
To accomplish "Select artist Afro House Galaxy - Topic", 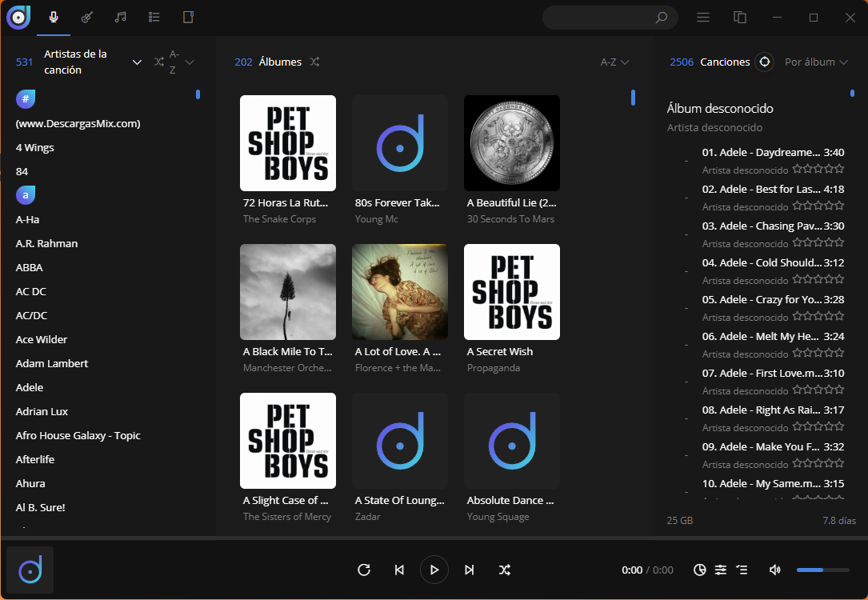I will tap(78, 435).
